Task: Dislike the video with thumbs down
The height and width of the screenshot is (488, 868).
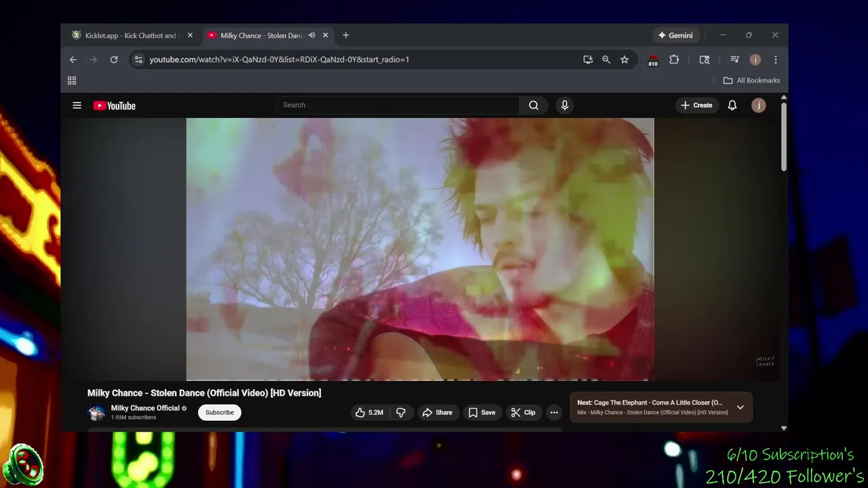Action: (401, 412)
